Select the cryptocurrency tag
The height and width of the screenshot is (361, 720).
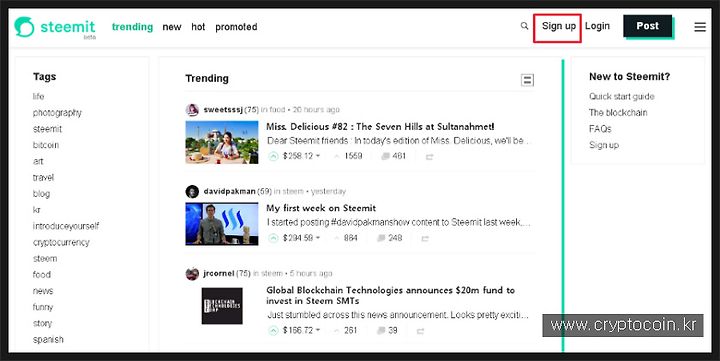pos(61,243)
